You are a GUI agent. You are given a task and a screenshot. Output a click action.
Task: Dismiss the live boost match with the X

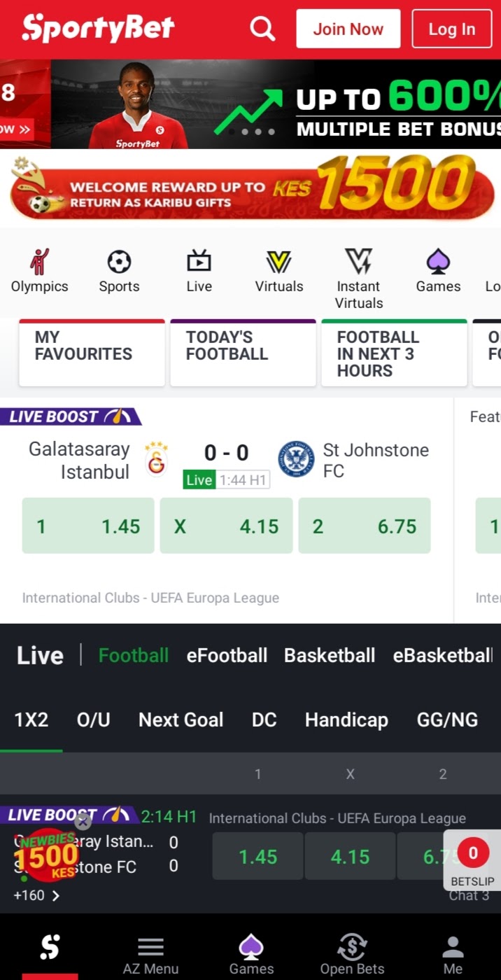coord(83,821)
